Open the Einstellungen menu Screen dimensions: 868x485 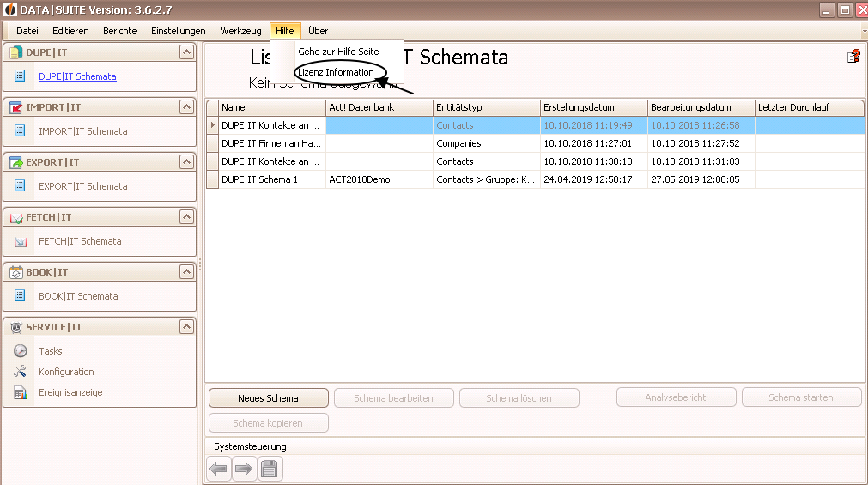179,31
